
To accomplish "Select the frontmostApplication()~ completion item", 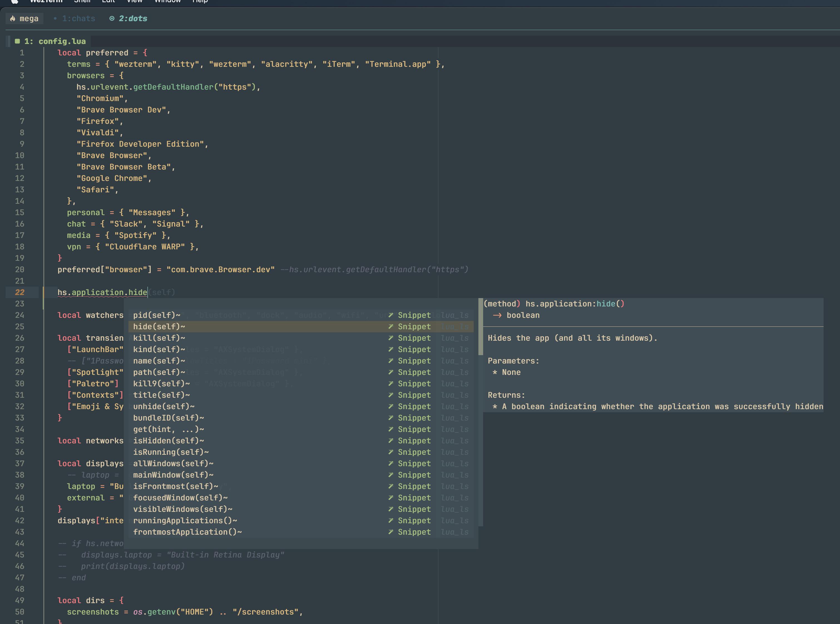I will point(301,532).
